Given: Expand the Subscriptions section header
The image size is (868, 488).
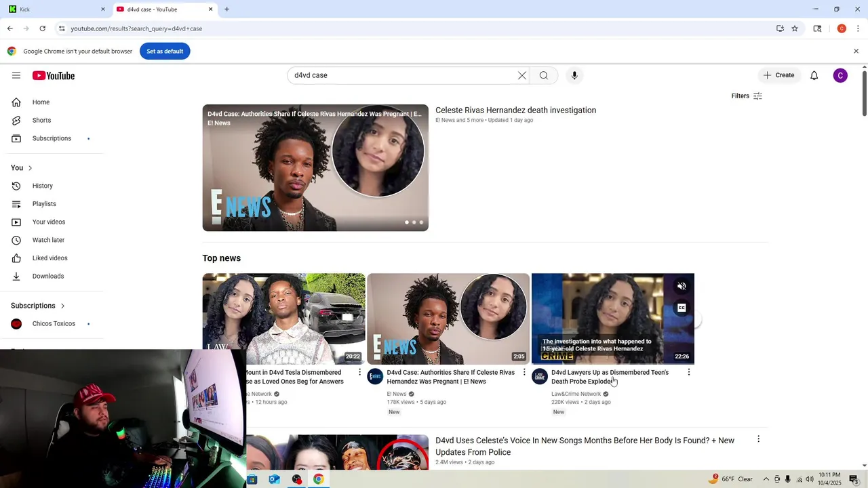Looking at the screenshot, I should [38, 306].
